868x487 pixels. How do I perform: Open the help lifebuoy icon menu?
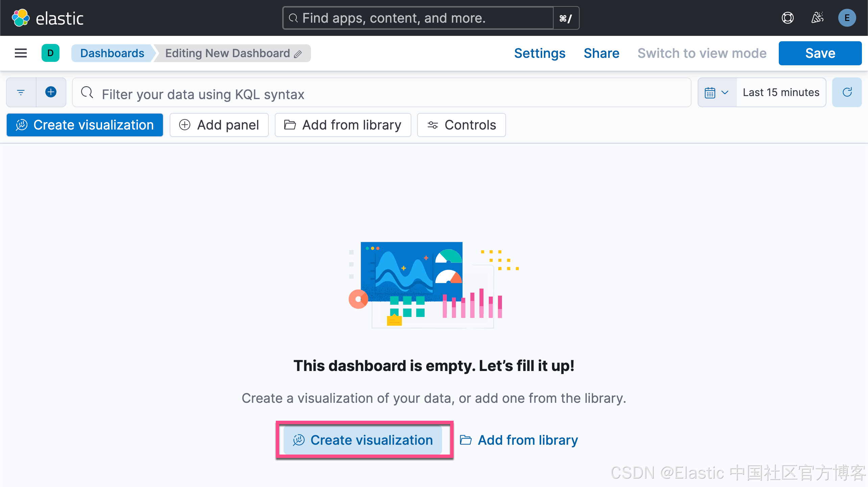click(788, 18)
